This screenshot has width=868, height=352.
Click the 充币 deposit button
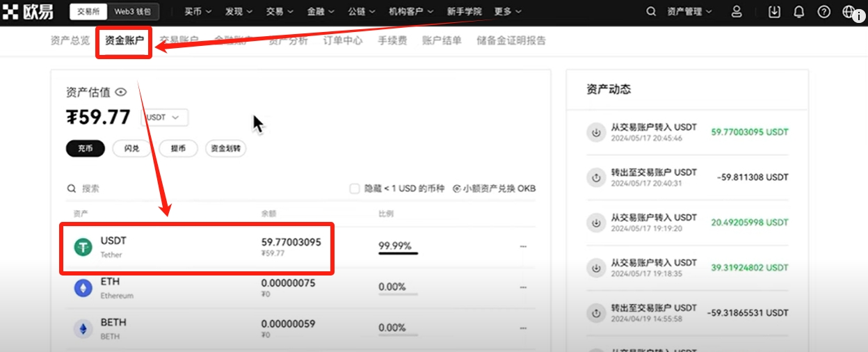point(85,149)
